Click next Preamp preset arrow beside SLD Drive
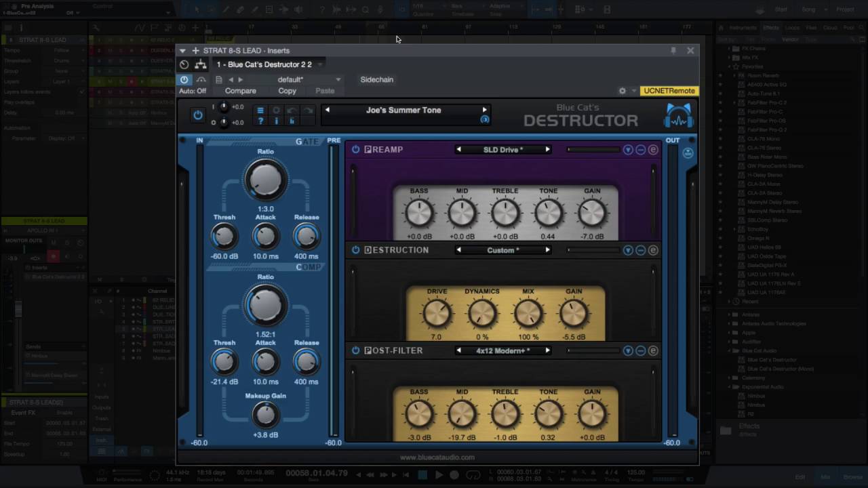Screen dimensions: 868x488 [x=547, y=150]
